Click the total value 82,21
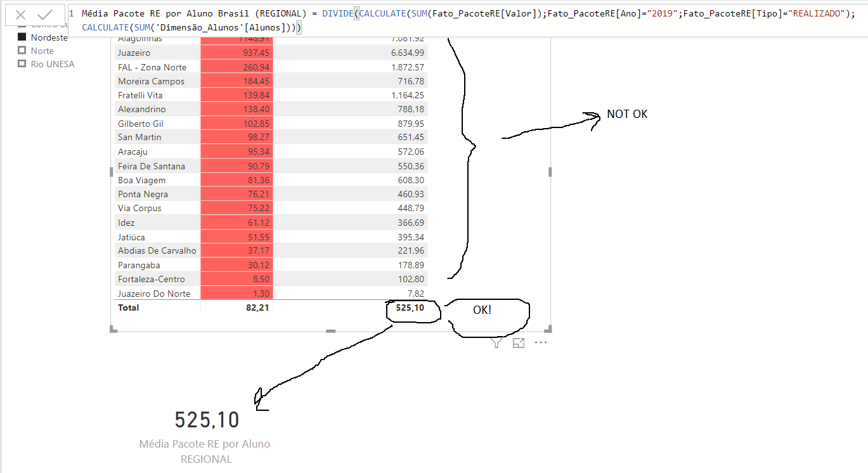Viewport: 868px width, 473px height. point(259,308)
